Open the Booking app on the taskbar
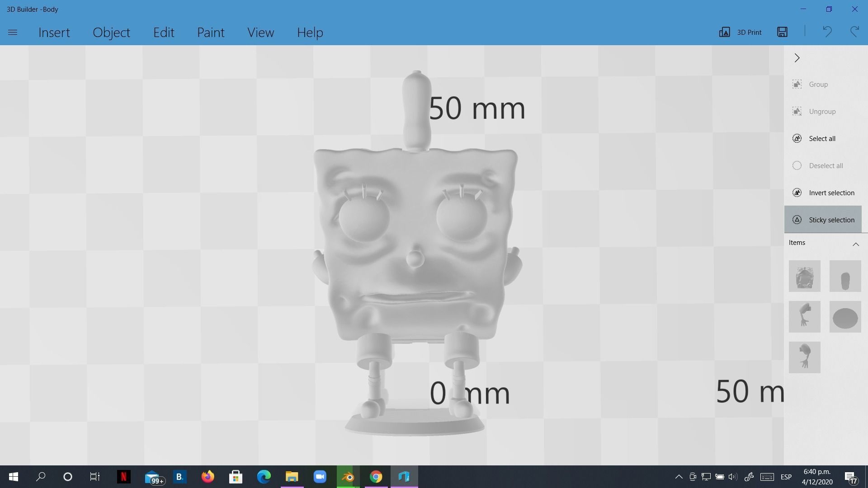The image size is (868, 488). coord(179,477)
